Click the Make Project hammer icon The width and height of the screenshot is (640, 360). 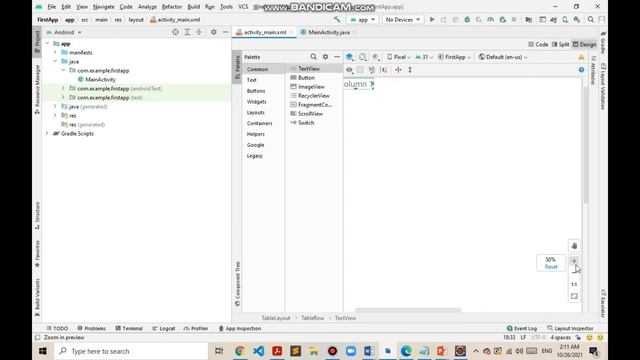click(x=337, y=20)
